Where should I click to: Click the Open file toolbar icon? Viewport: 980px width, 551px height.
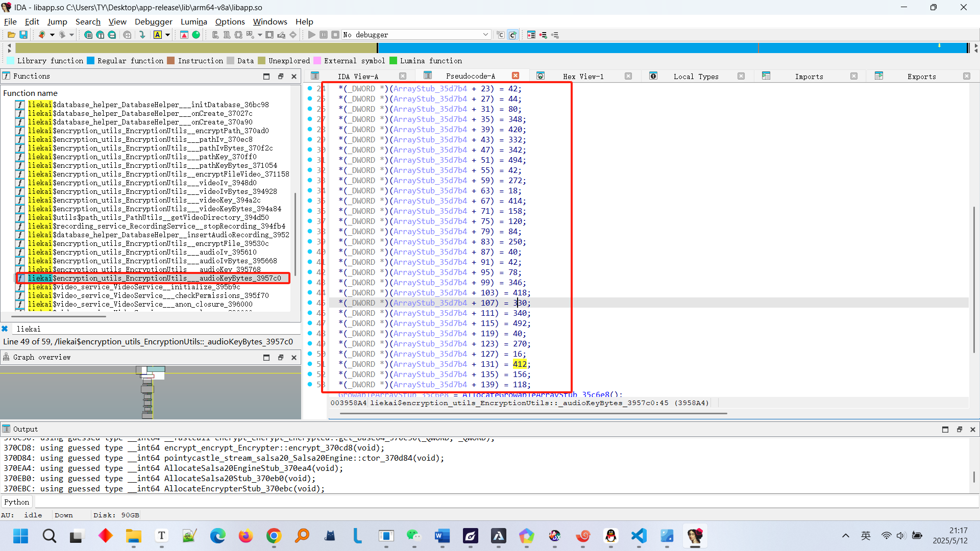click(x=11, y=35)
